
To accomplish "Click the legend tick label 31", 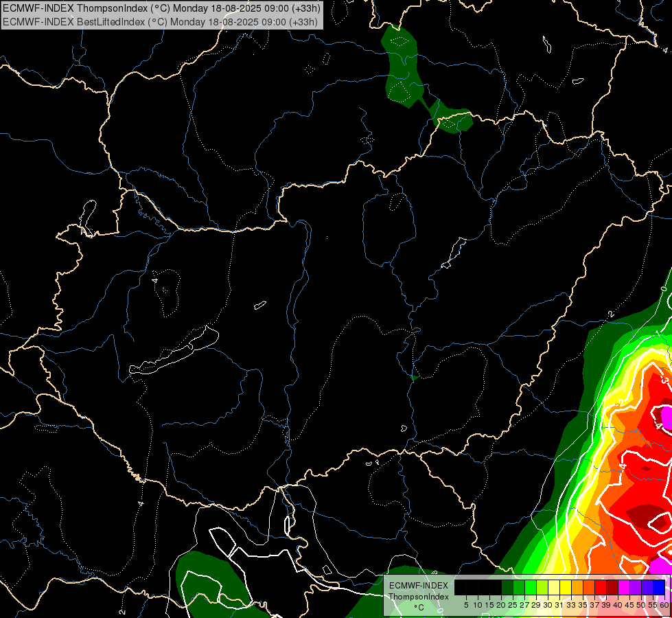I will click(559, 605).
